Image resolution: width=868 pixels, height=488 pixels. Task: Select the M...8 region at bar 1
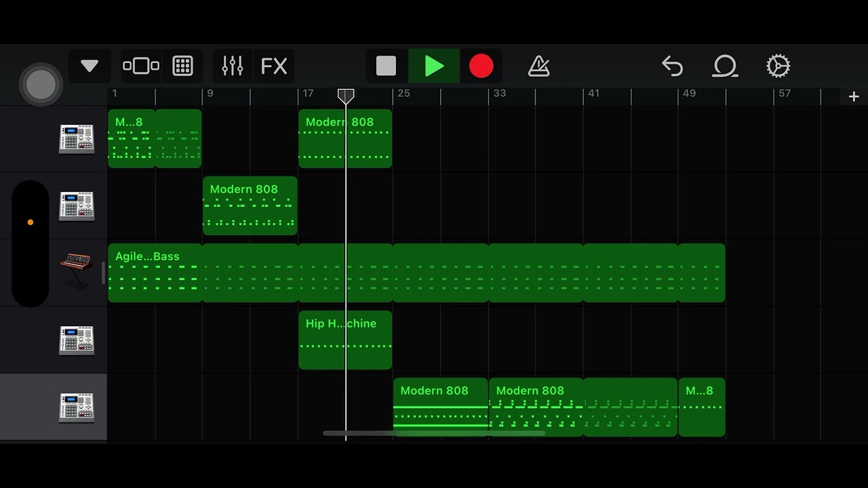point(132,138)
